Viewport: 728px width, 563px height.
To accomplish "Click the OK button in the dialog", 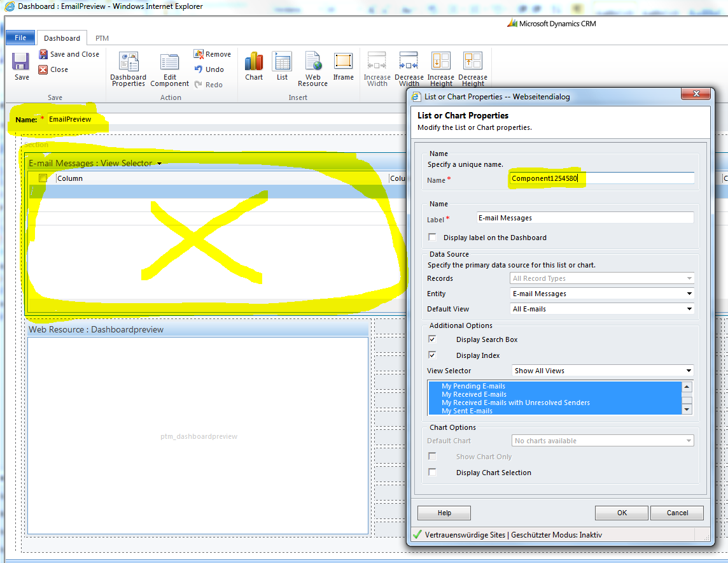I will coord(622,513).
